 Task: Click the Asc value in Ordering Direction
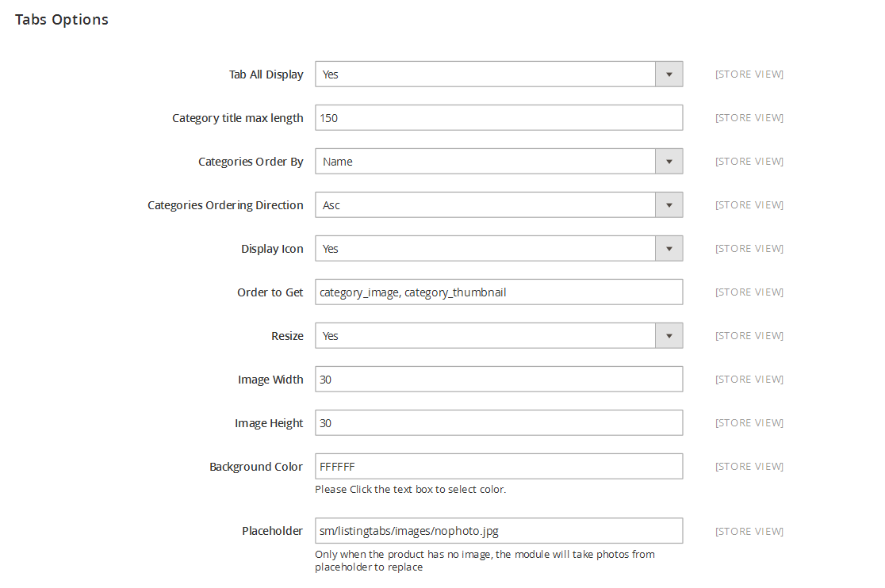coord(331,205)
